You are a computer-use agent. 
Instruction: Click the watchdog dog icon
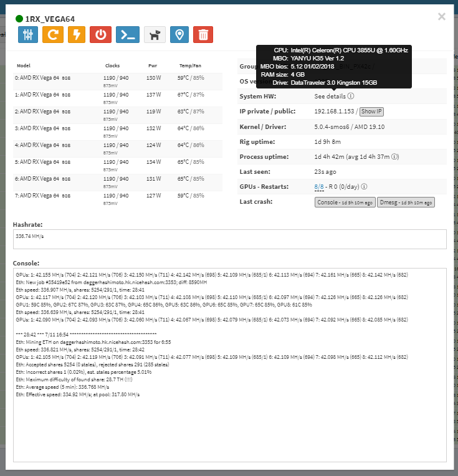point(155,35)
